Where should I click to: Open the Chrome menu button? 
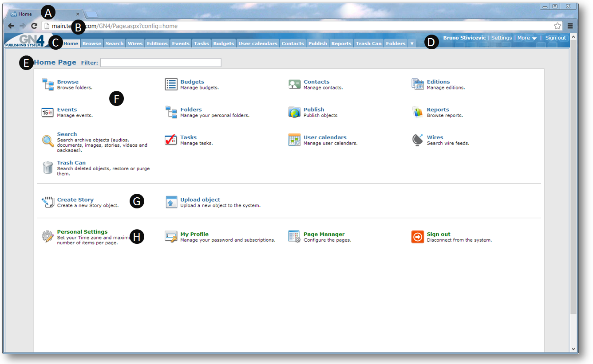point(570,26)
